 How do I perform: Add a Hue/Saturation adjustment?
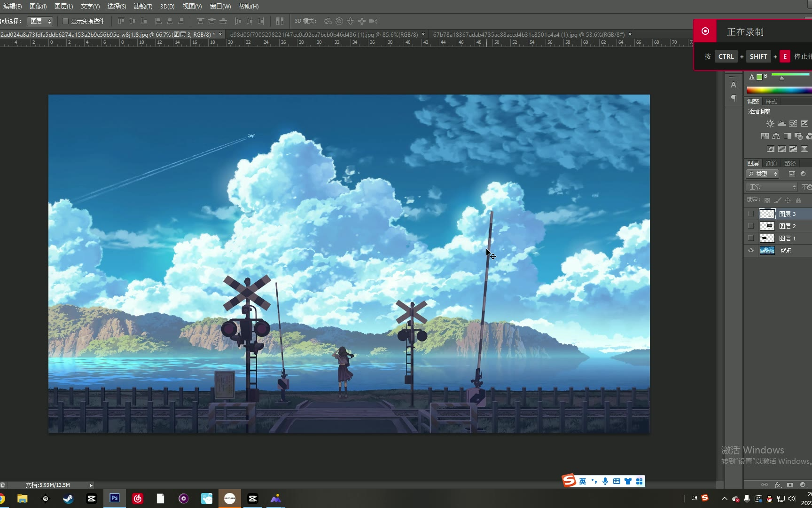(x=765, y=136)
